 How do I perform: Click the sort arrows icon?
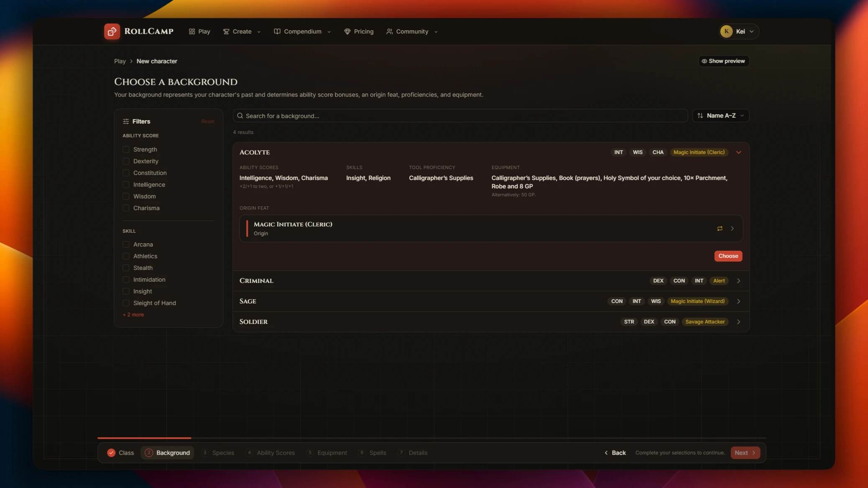pyautogui.click(x=700, y=116)
